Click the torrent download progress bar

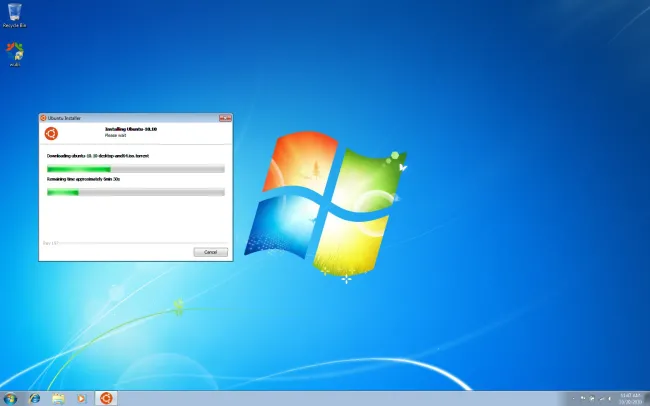136,169
